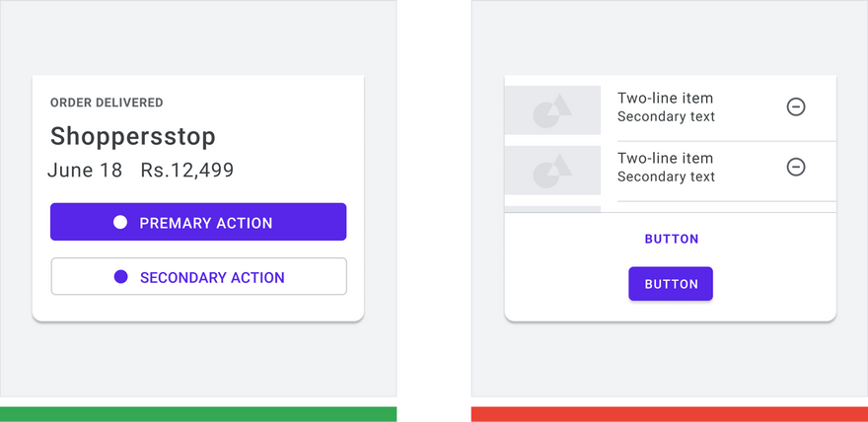The width and height of the screenshot is (868, 422).
Task: Click second item's Secondary text
Action: click(x=666, y=176)
